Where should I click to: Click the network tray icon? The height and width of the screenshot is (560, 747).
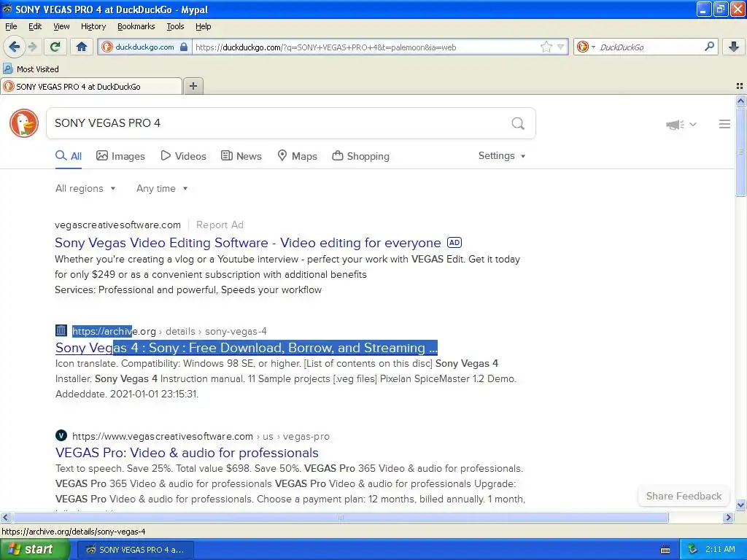693,550
